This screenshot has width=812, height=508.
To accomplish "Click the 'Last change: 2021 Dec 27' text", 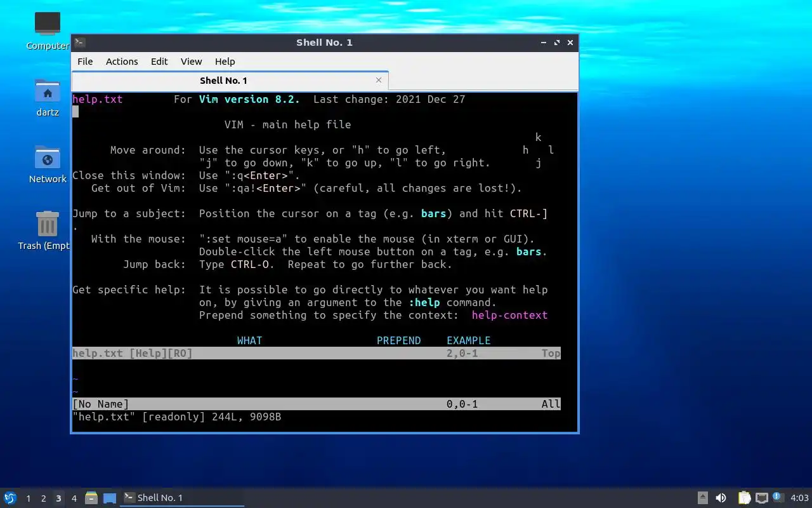I will pos(389,99).
